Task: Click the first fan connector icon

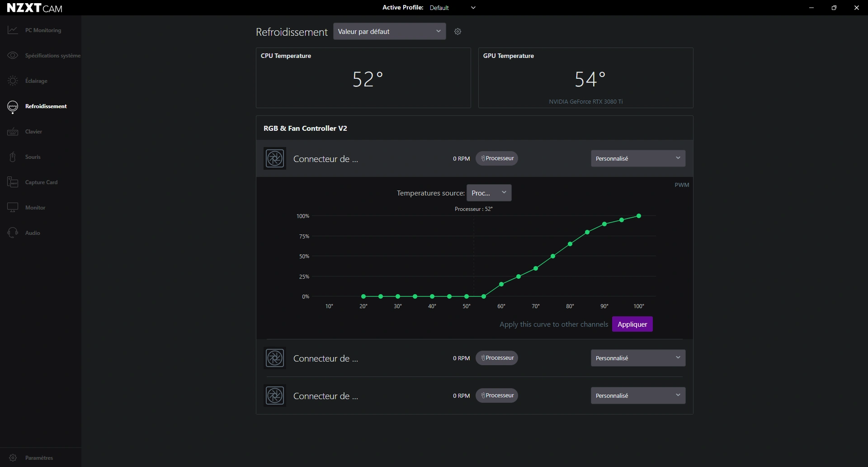Action: tap(275, 158)
